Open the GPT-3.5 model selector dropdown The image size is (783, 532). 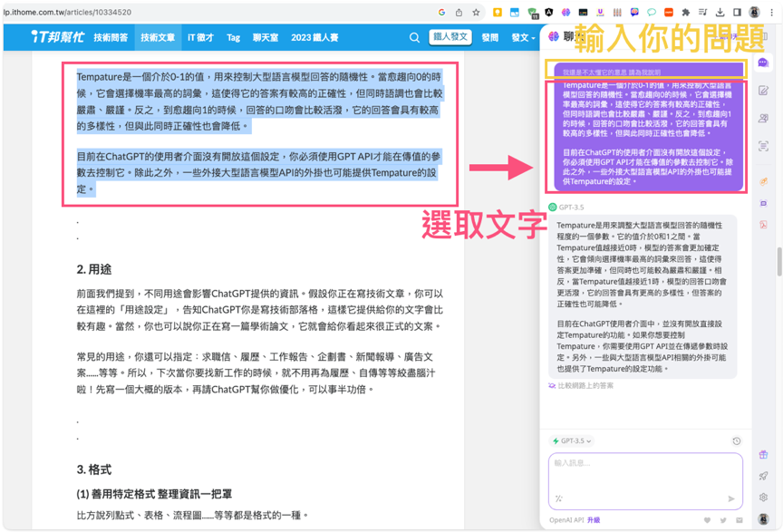tap(572, 441)
